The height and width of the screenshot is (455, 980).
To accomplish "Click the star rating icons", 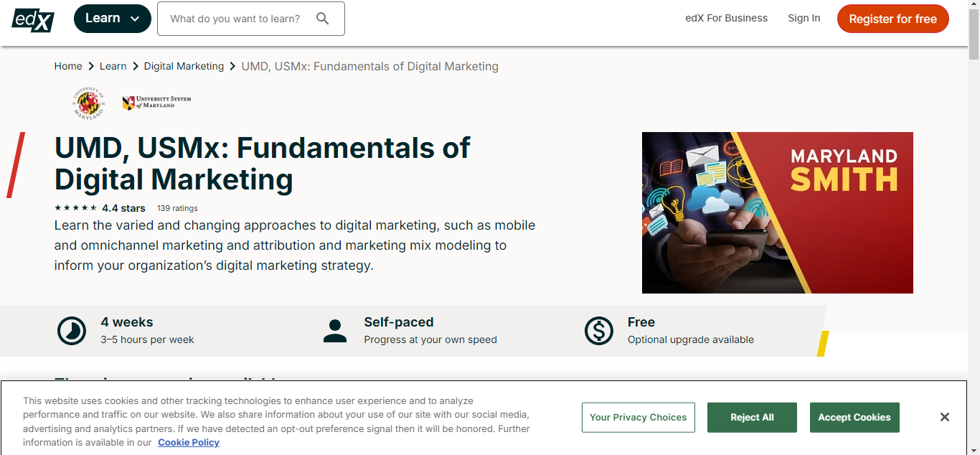I will click(76, 208).
